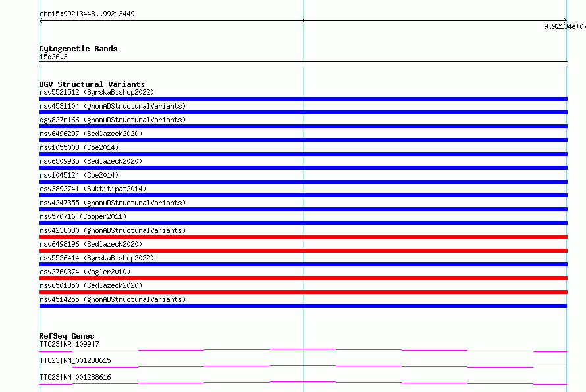Click the 9.92134e+07 ruler scale value

pos(565,26)
